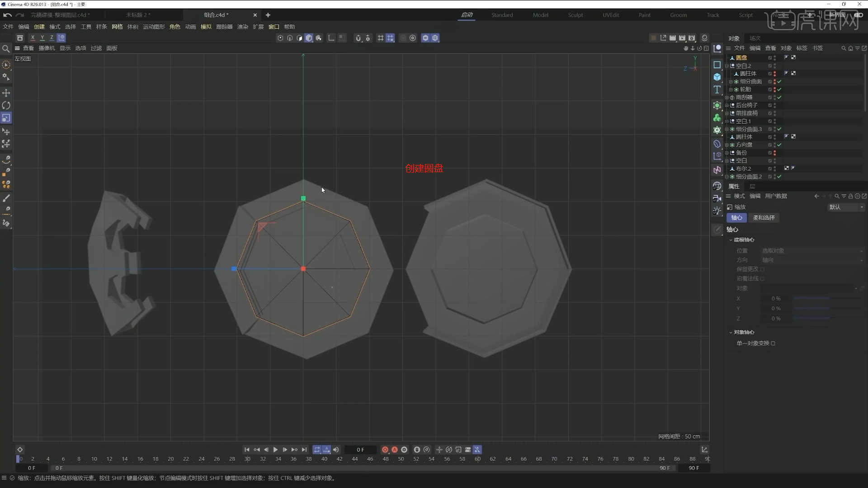The width and height of the screenshot is (868, 488).
Task: Select the Scale tool in the left toolbar
Action: coord(6,118)
